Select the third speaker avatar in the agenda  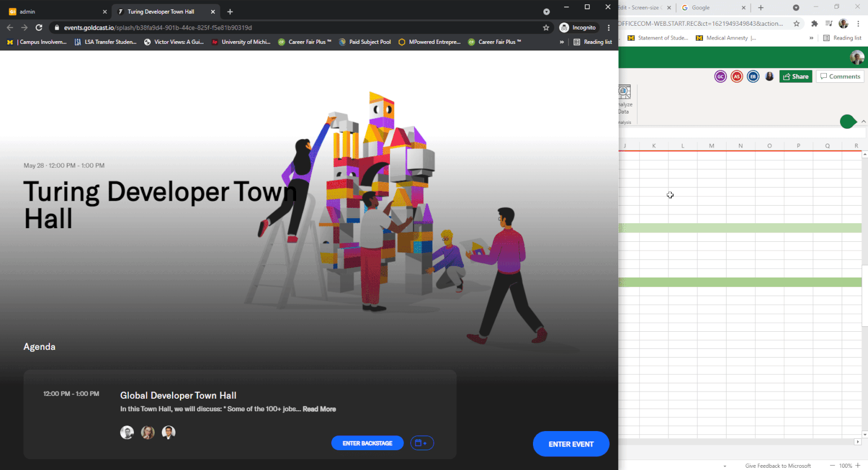point(168,432)
